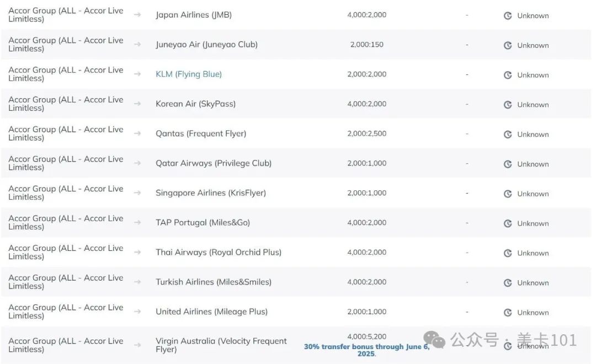Click Unknown status in KLM row

[x=533, y=75]
